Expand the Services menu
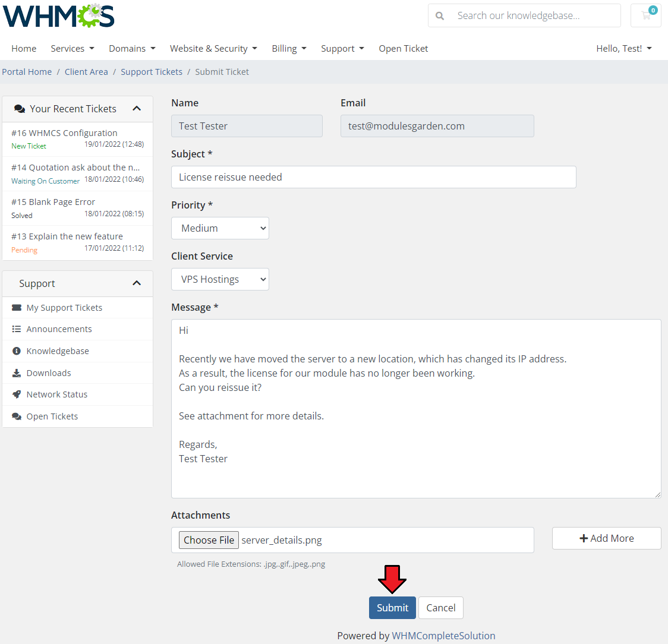The width and height of the screenshot is (668, 644). (73, 49)
